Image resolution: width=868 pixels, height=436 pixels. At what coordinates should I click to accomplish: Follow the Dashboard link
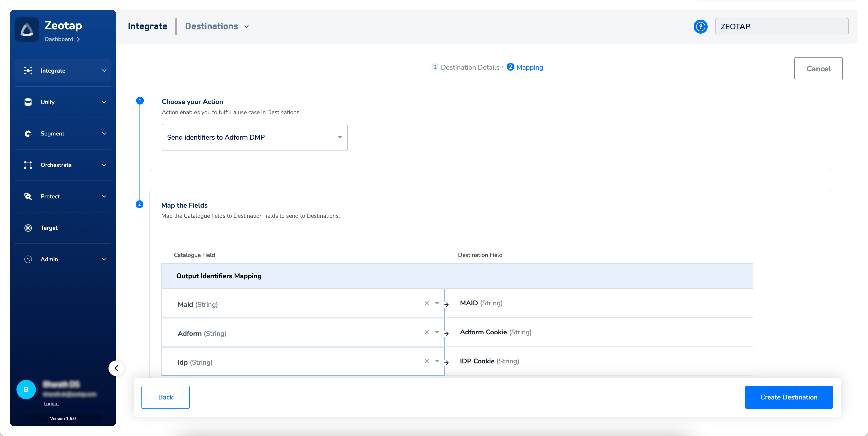pyautogui.click(x=59, y=39)
